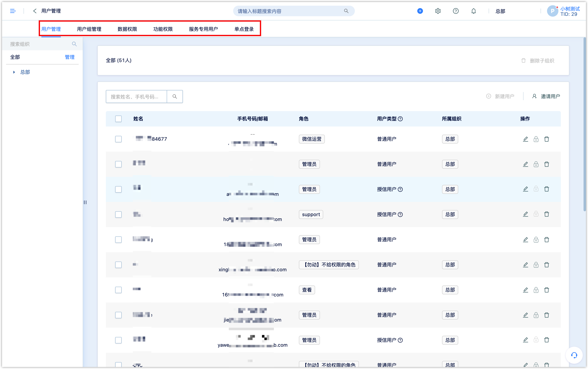Click the search magnifier in top search bar
This screenshot has height=369, width=588.
pyautogui.click(x=346, y=11)
